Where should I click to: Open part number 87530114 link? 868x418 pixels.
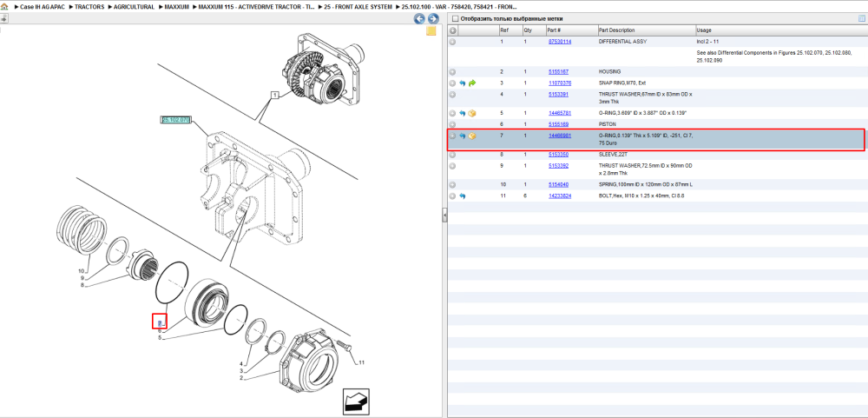tap(560, 42)
